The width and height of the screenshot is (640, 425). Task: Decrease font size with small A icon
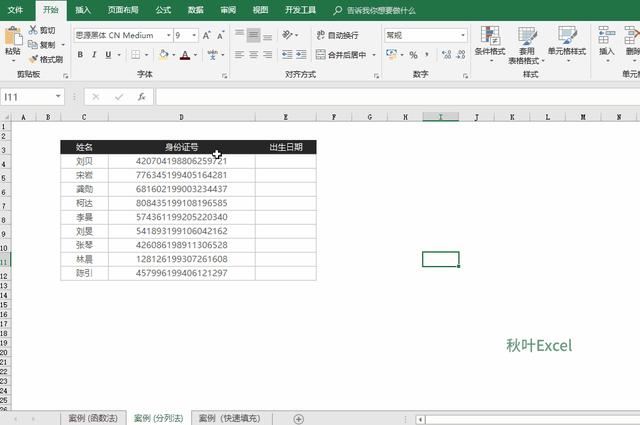220,35
